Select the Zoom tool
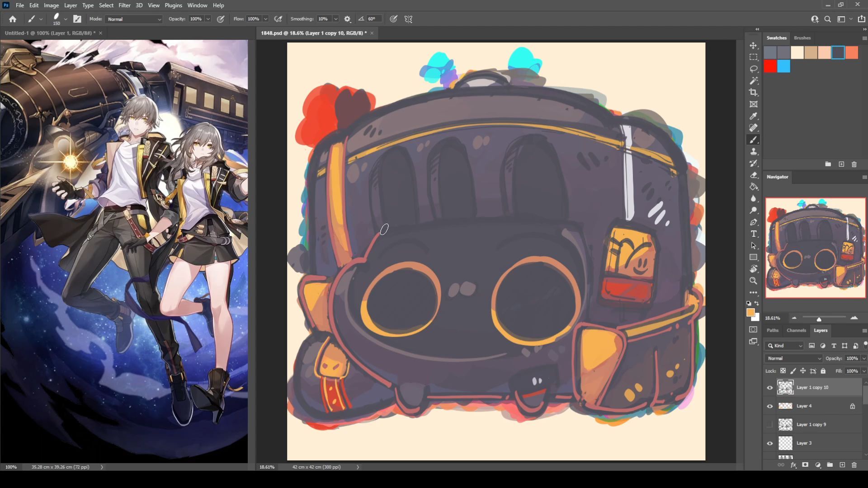 coord(753,281)
